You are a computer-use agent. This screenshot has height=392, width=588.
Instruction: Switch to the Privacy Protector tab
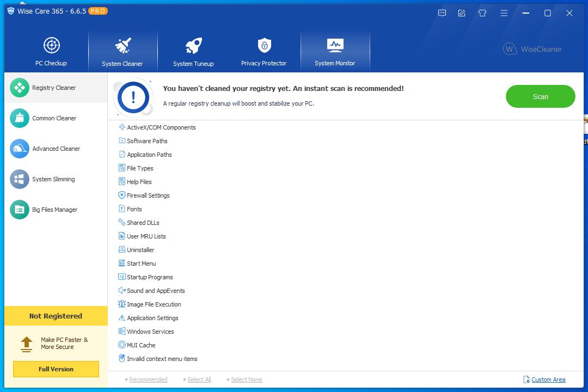click(264, 51)
